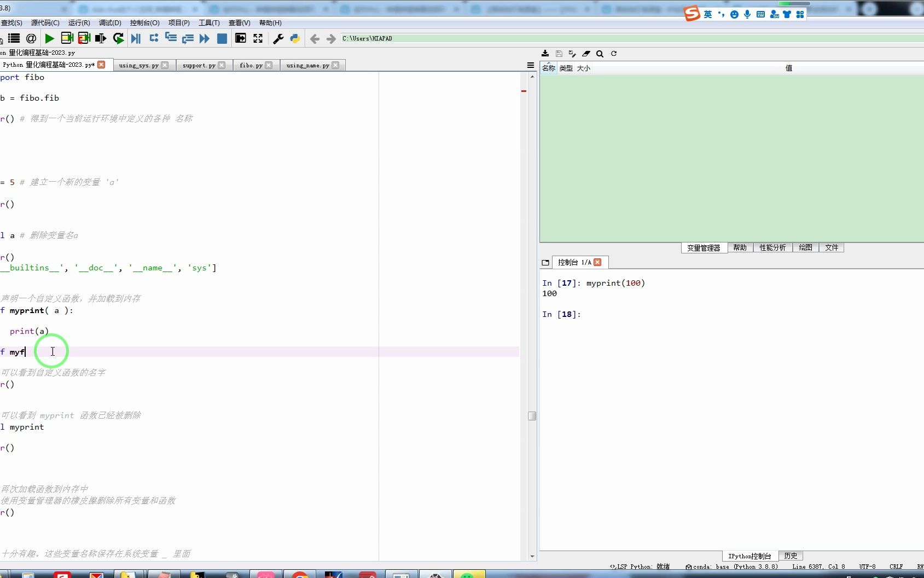Switch to support.py editor tab

[x=199, y=65]
